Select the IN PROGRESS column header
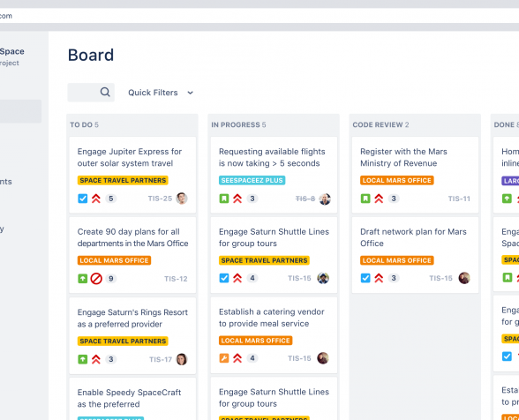Screen dimensions: 519x420 click(x=238, y=124)
